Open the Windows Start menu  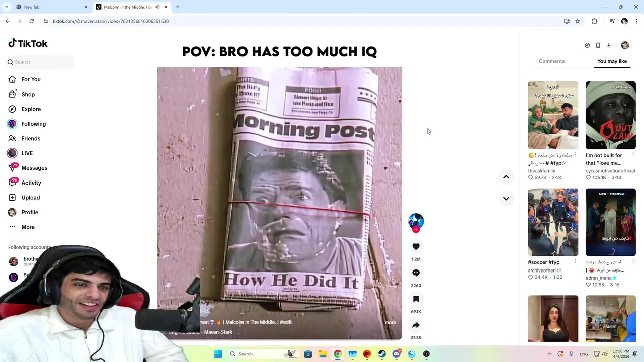tap(218, 354)
